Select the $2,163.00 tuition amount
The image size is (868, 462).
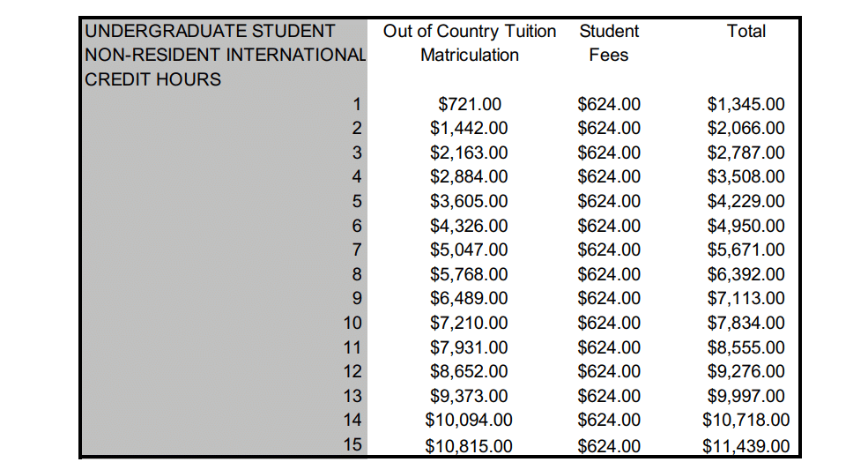469,153
